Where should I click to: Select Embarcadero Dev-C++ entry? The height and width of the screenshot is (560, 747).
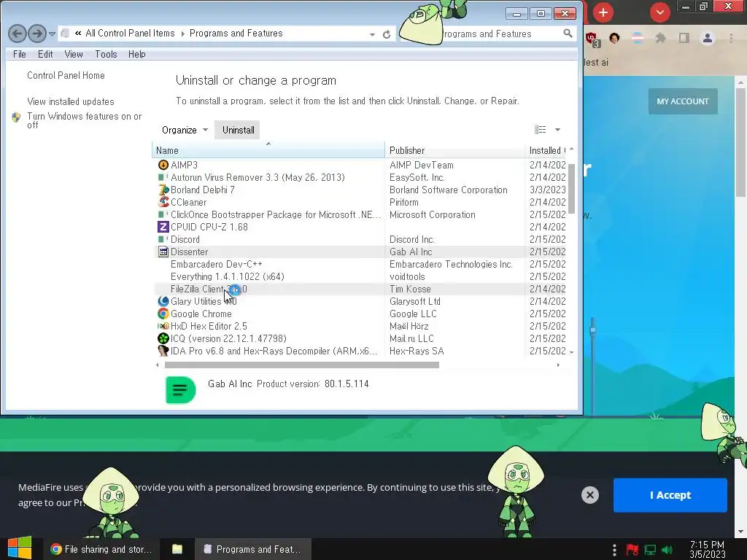point(216,264)
